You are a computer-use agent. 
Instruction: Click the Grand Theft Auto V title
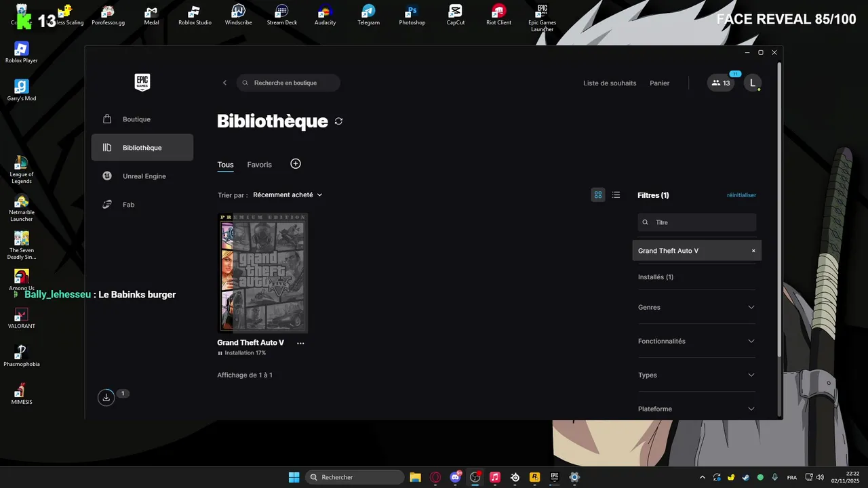click(x=250, y=343)
